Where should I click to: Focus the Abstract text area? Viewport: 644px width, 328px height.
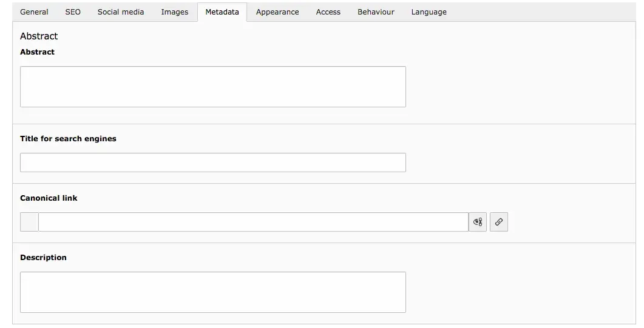pyautogui.click(x=212, y=87)
